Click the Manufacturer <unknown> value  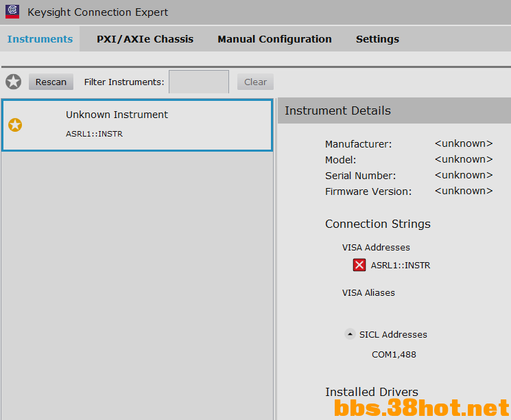(464, 143)
